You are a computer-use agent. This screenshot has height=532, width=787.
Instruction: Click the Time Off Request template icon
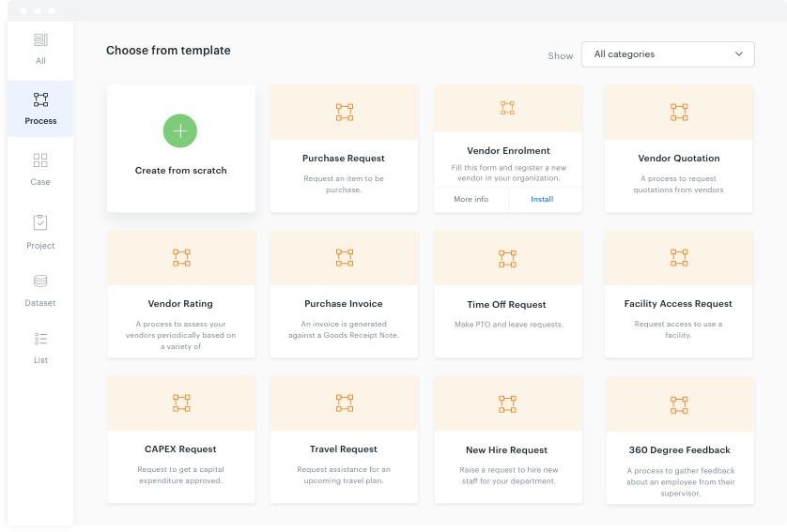point(508,258)
